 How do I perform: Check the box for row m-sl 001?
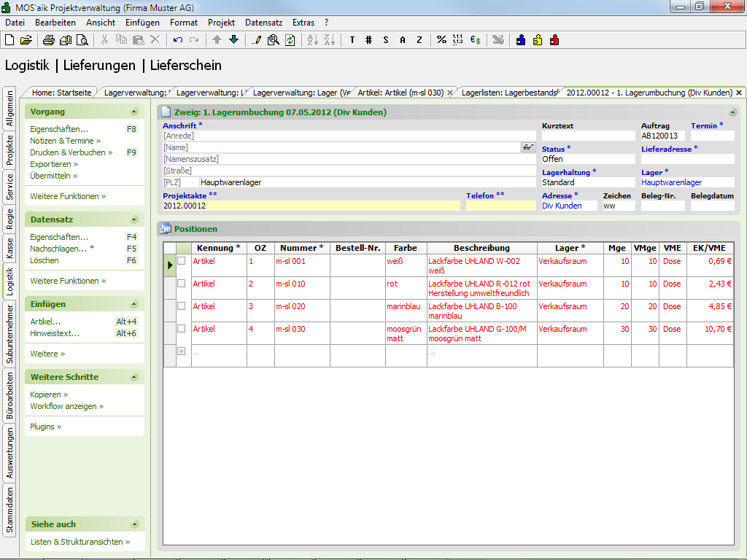pos(182,260)
